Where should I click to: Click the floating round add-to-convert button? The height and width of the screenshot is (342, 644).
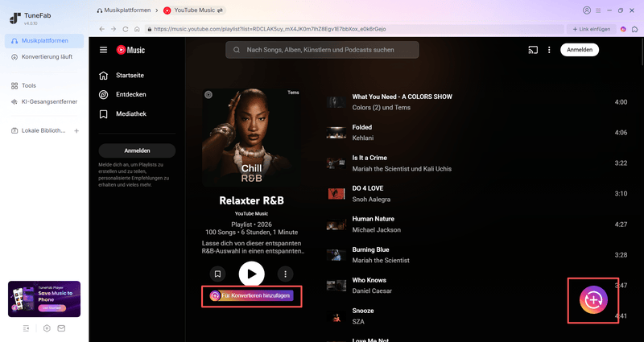coord(593,299)
